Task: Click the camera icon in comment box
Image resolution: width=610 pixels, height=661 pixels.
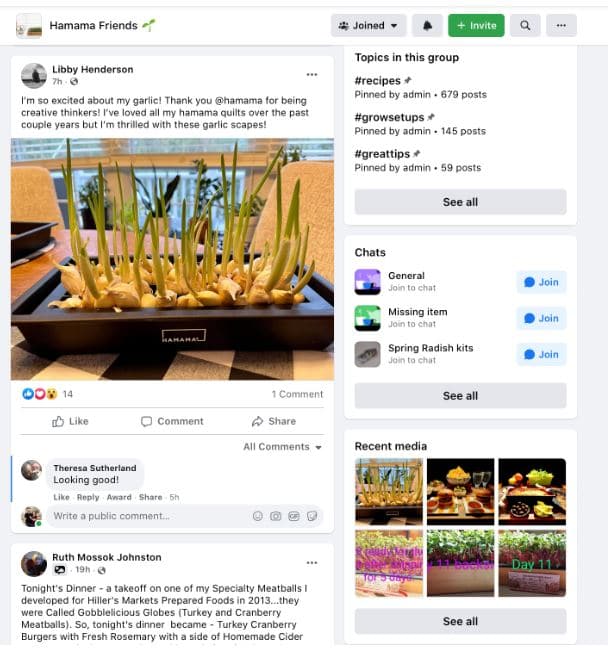Action: pos(276,516)
